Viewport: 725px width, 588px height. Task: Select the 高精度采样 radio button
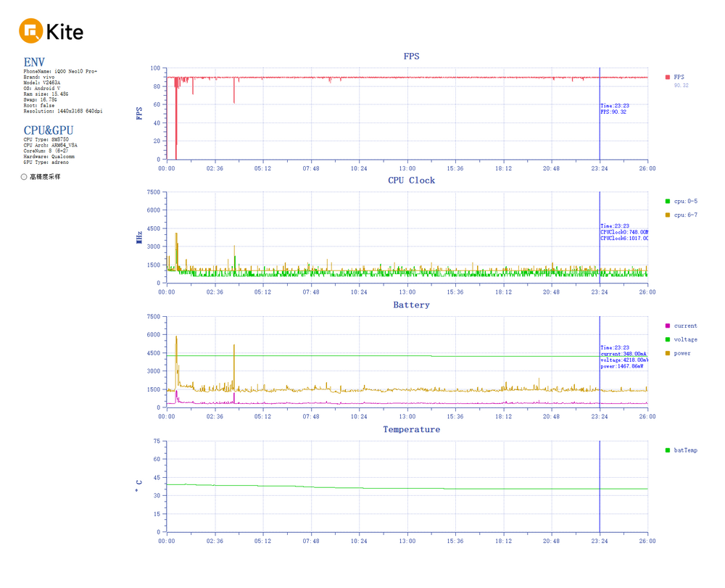point(24,177)
